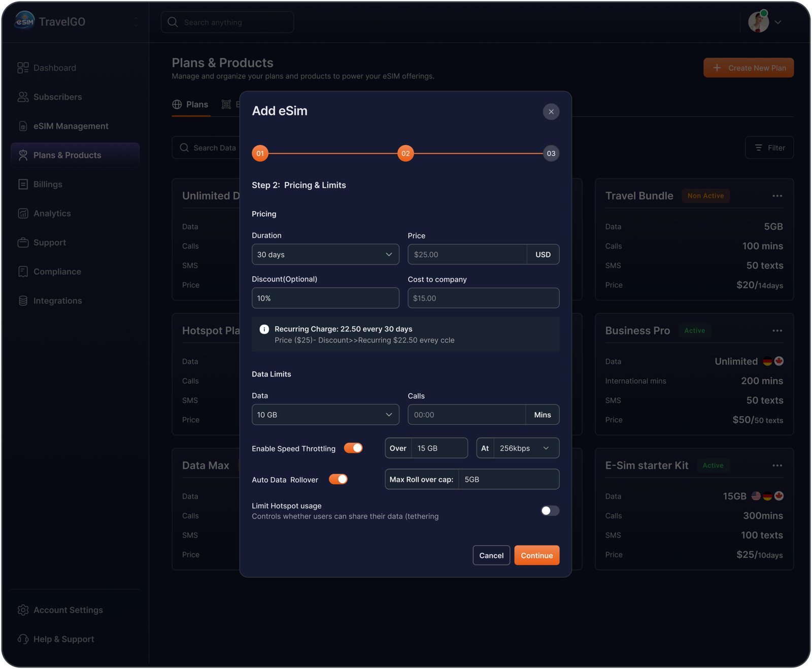The image size is (812, 669).
Task: Turn off Auto Data Rollover toggle
Action: pos(338,479)
